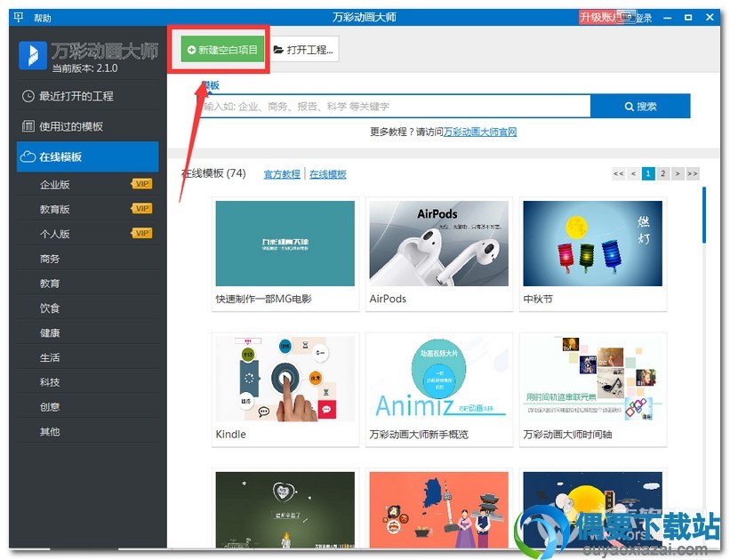Select the 健康 category
Viewport: 730px width, 560px height.
50,332
